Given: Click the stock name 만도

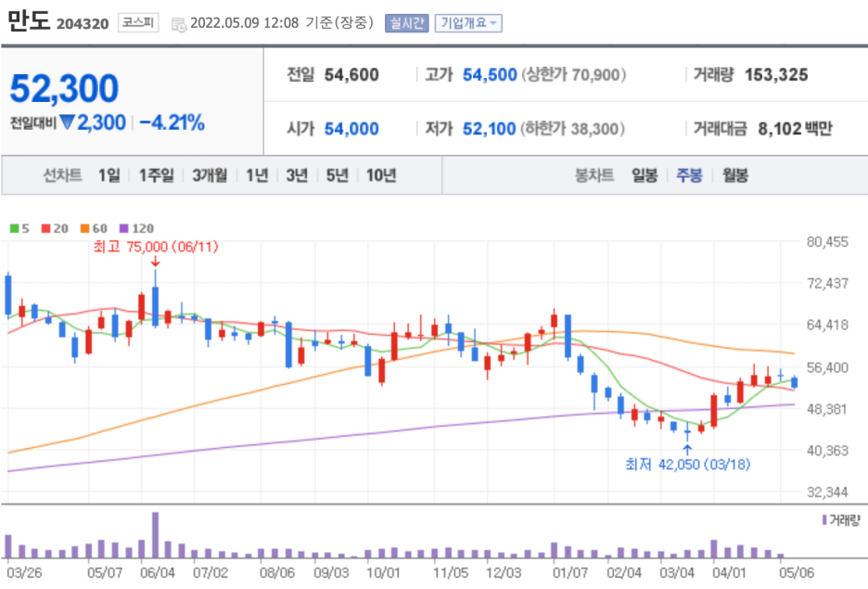Looking at the screenshot, I should click(x=28, y=21).
